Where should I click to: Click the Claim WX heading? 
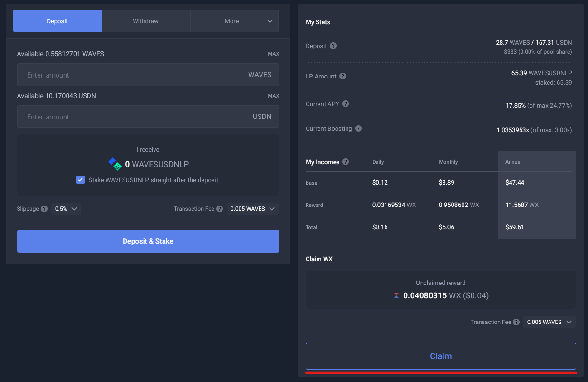319,259
